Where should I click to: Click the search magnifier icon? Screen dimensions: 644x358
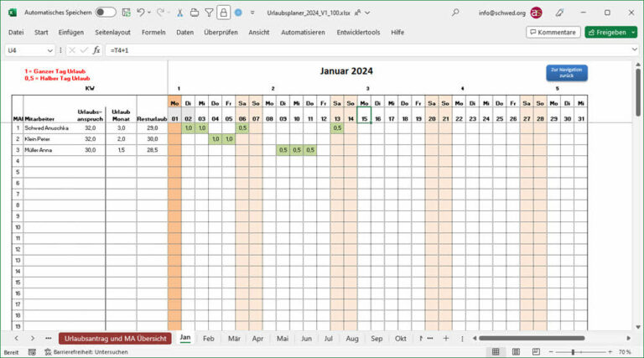click(x=455, y=13)
